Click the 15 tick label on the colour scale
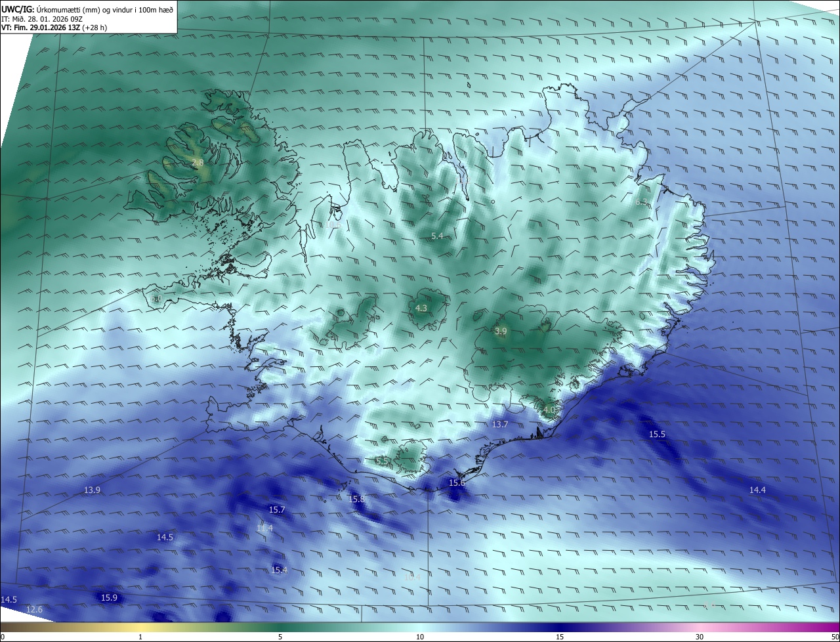The height and width of the screenshot is (642, 840). [560, 637]
